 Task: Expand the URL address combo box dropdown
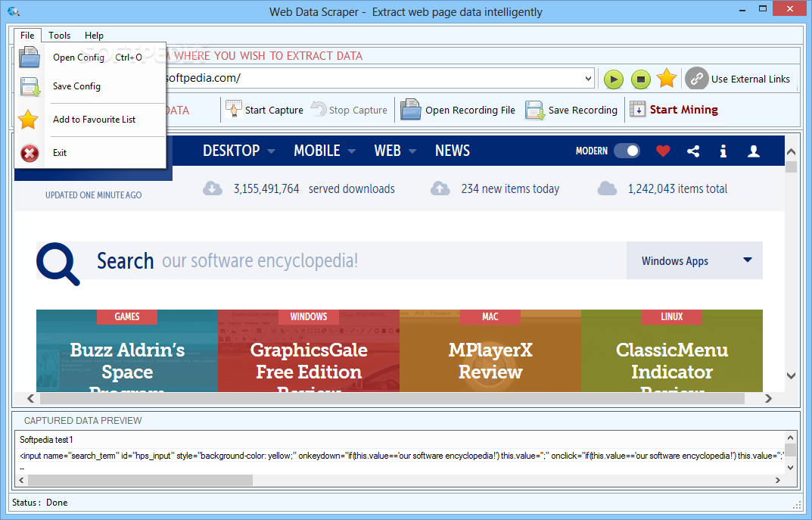[588, 79]
